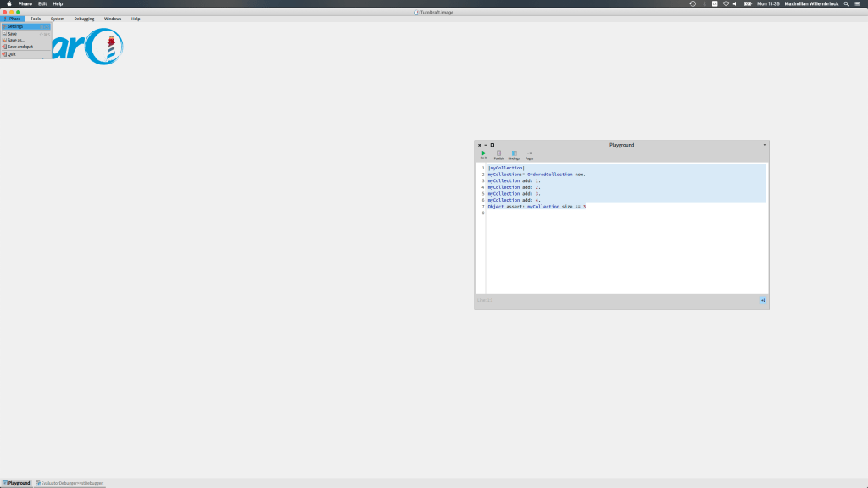868x488 pixels.
Task: Open the Tools menu
Action: (35, 19)
